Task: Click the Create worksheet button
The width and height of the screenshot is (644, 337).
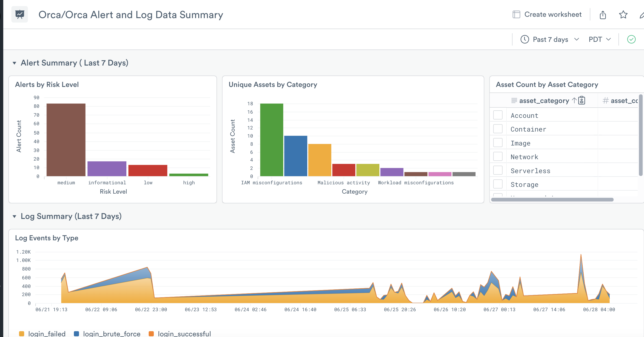Action: [552, 14]
